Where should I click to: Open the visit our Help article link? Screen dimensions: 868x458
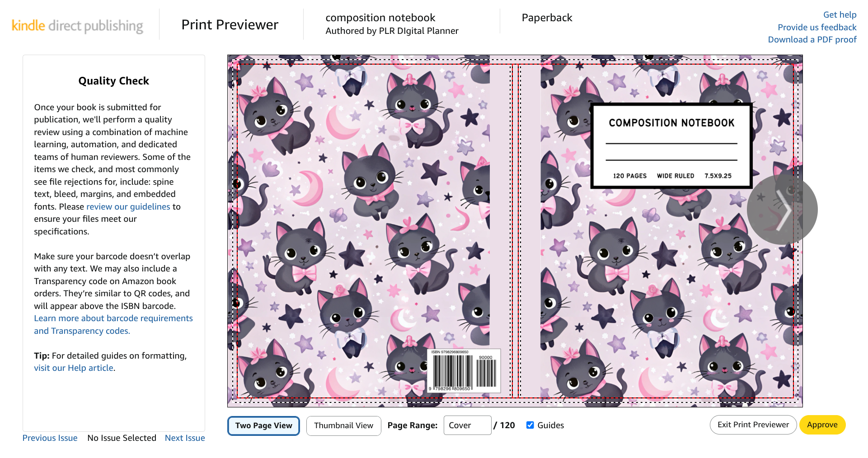click(x=74, y=368)
